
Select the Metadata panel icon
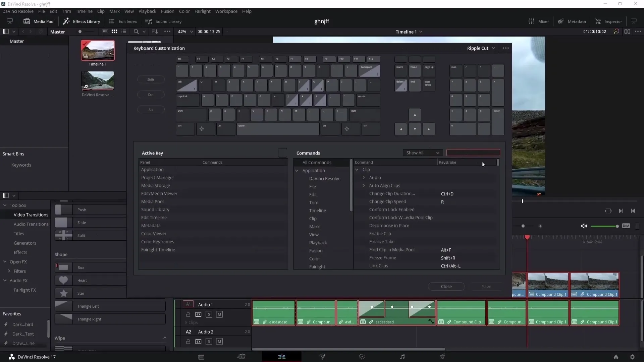coord(562,21)
